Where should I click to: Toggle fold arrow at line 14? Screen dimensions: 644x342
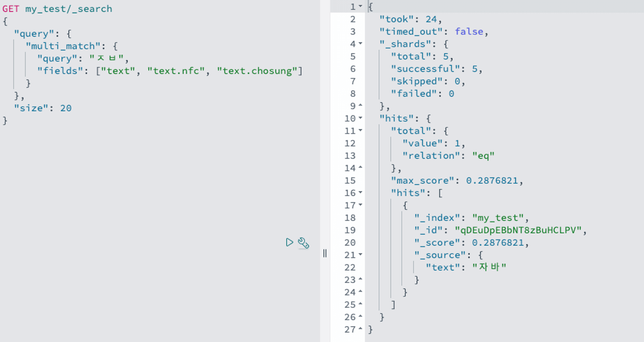[x=361, y=167]
